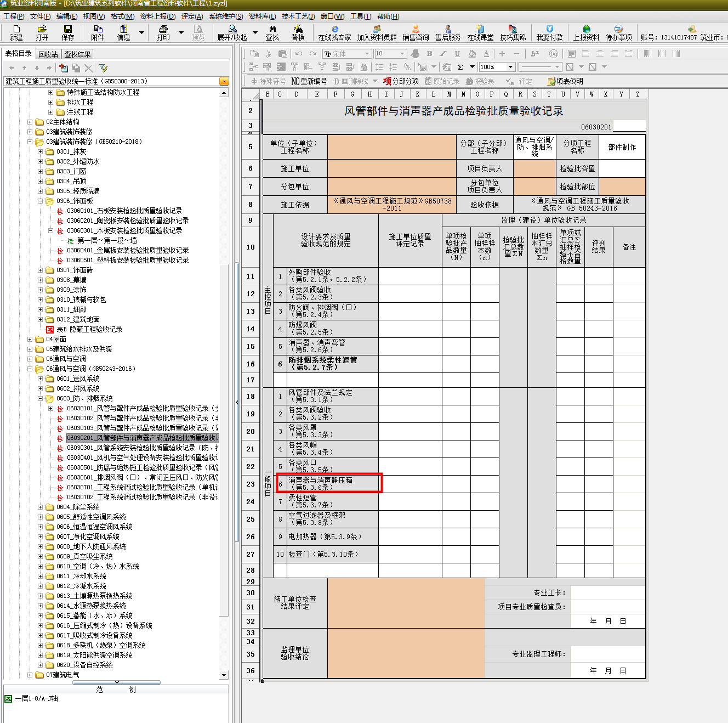Image resolution: width=728 pixels, height=723 pixels.
Task: Click the font color A icon
Action: coord(486,53)
